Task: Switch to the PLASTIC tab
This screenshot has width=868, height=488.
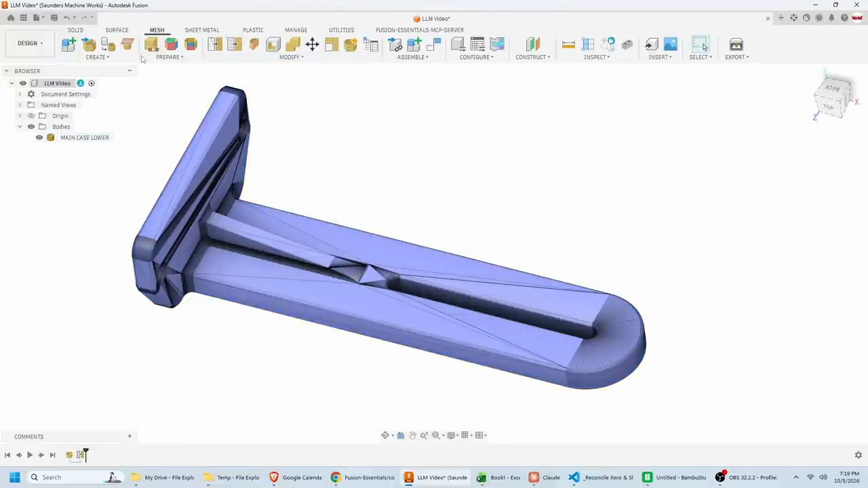Action: pyautogui.click(x=253, y=30)
